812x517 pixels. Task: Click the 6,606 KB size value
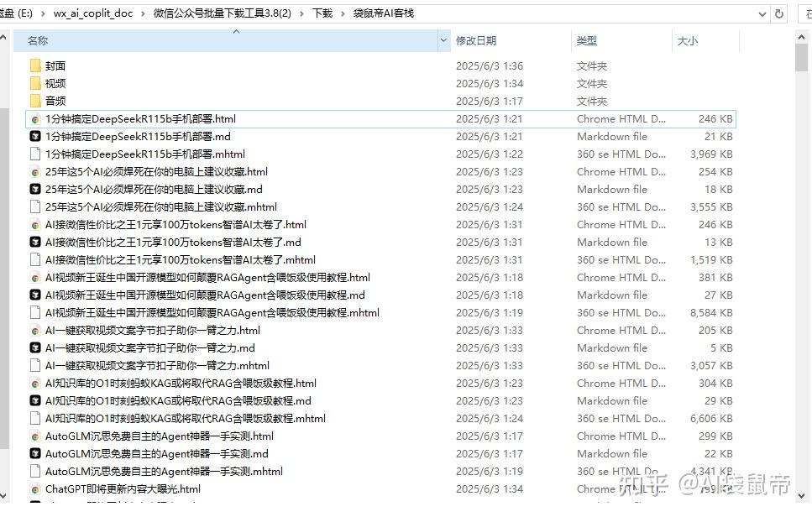coord(711,419)
